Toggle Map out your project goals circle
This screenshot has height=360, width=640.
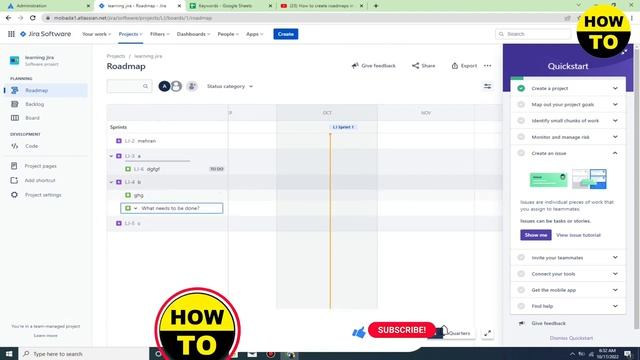(521, 104)
